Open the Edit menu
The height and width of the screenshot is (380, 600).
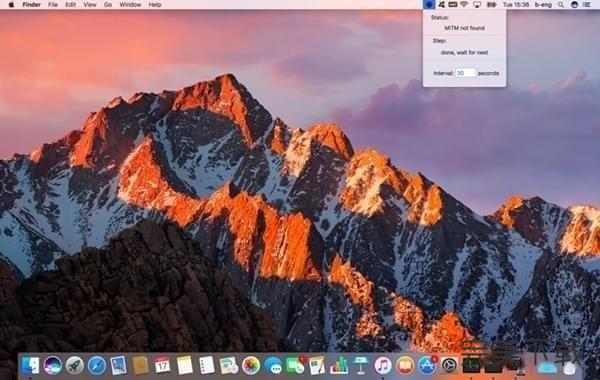[x=70, y=5]
